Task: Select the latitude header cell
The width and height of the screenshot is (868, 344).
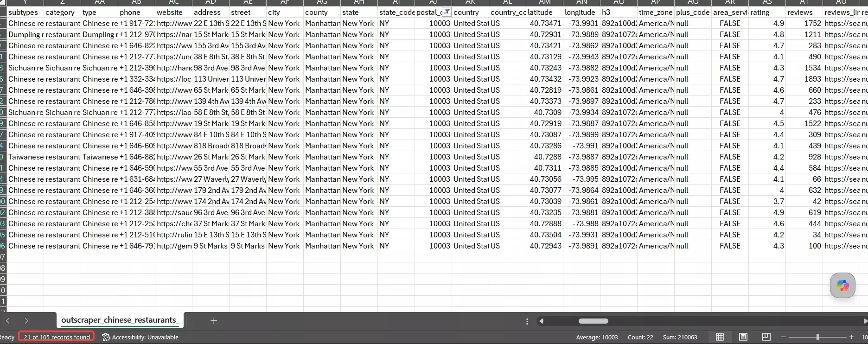Action: 544,12
